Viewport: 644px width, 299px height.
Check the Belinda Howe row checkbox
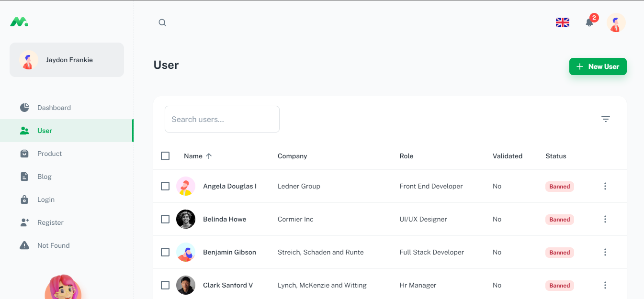[165, 219]
